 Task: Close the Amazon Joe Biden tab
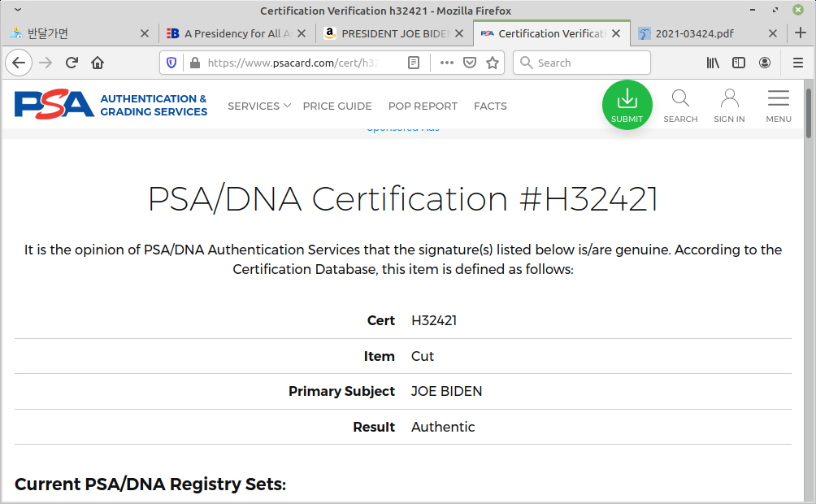pyautogui.click(x=459, y=33)
